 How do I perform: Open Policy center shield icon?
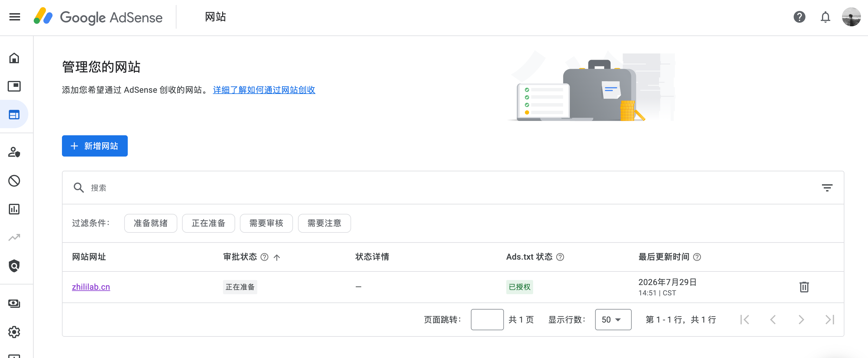tap(14, 266)
